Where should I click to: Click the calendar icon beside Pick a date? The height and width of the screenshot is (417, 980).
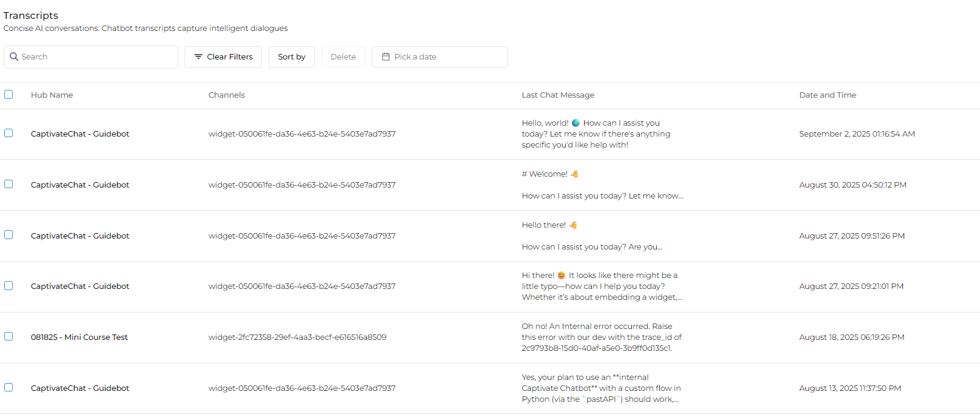386,56
